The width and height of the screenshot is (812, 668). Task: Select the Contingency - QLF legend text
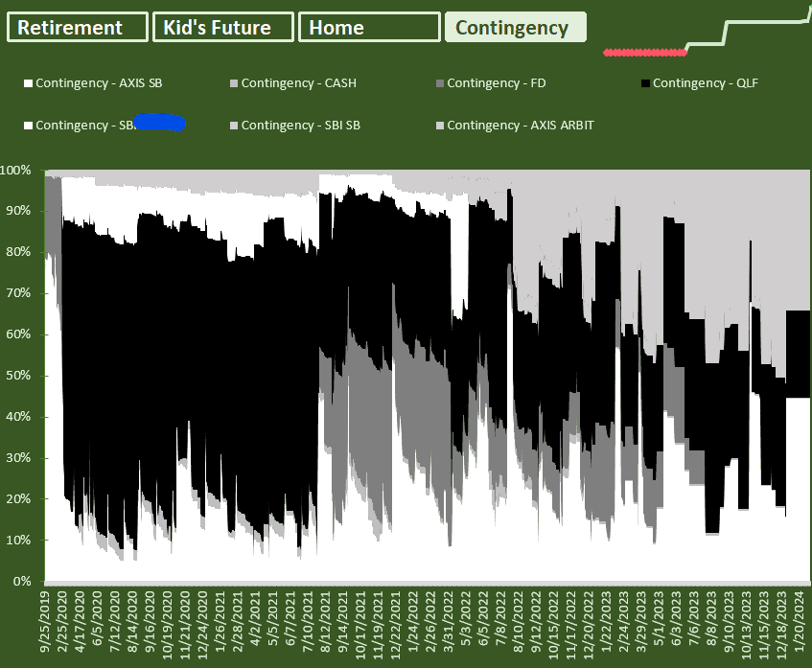(706, 83)
